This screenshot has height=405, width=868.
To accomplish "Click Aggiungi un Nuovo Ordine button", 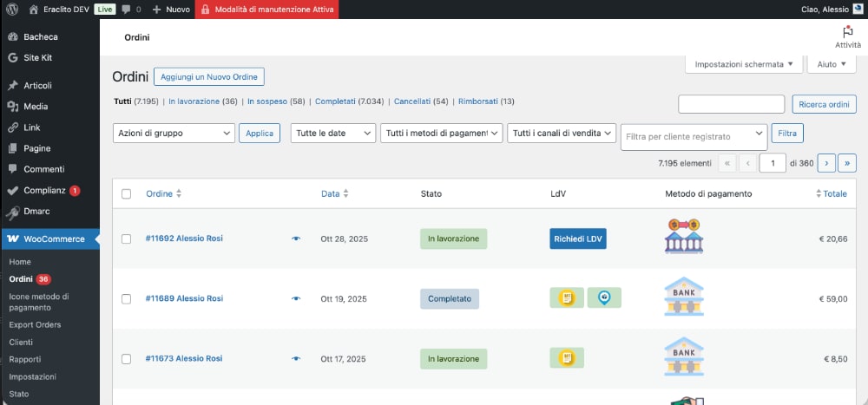I will tap(209, 76).
